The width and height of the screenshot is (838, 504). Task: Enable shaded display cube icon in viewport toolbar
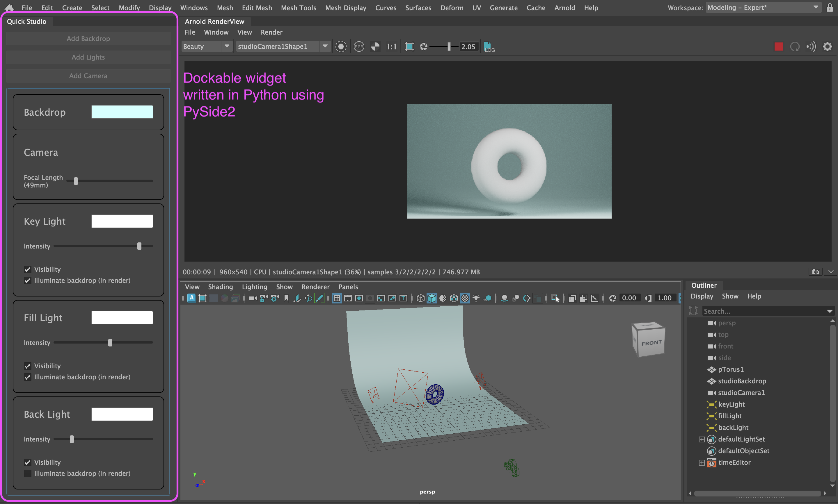[x=432, y=298]
